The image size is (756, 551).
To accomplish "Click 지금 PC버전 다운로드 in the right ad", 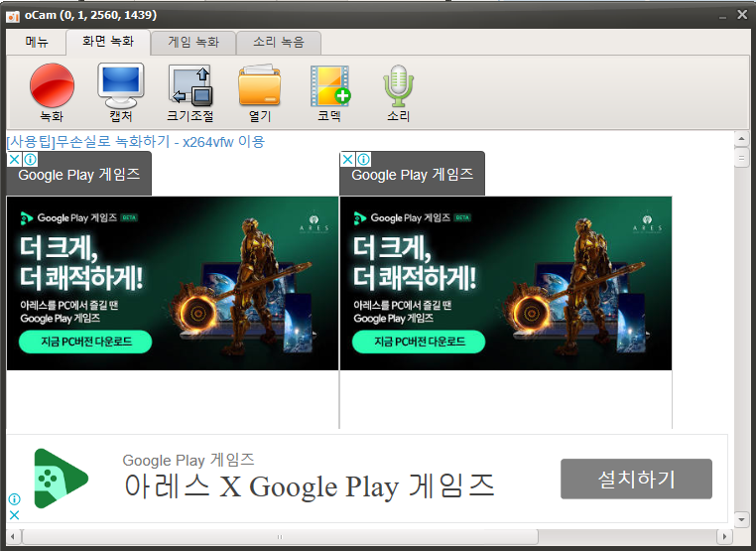I will tap(419, 342).
